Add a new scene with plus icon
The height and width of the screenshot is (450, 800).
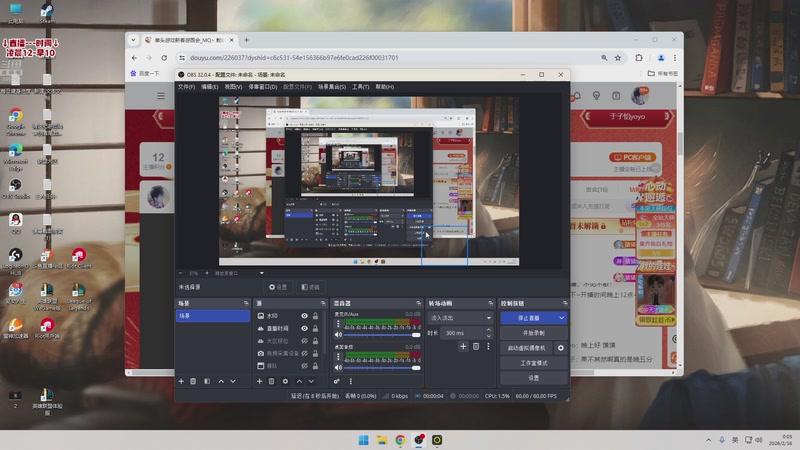tap(181, 381)
